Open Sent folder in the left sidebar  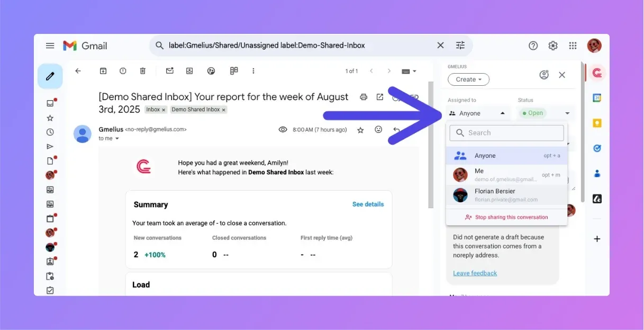(50, 146)
